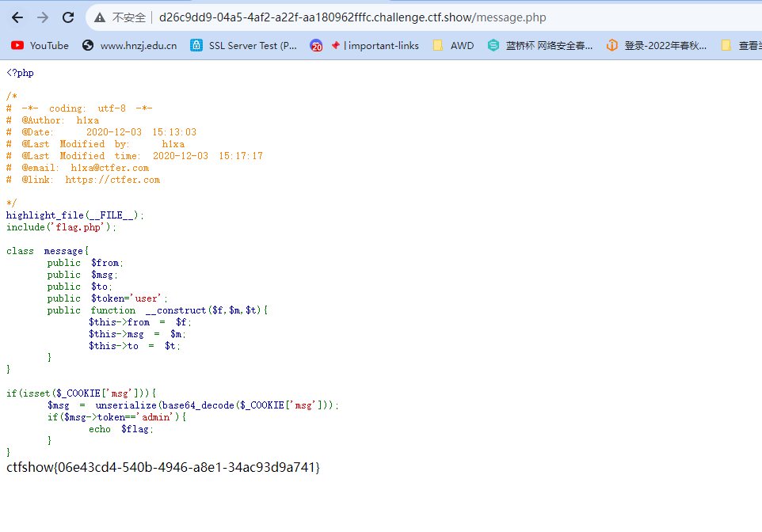Click the 'class message{' code line
The image size is (762, 532).
48,251
